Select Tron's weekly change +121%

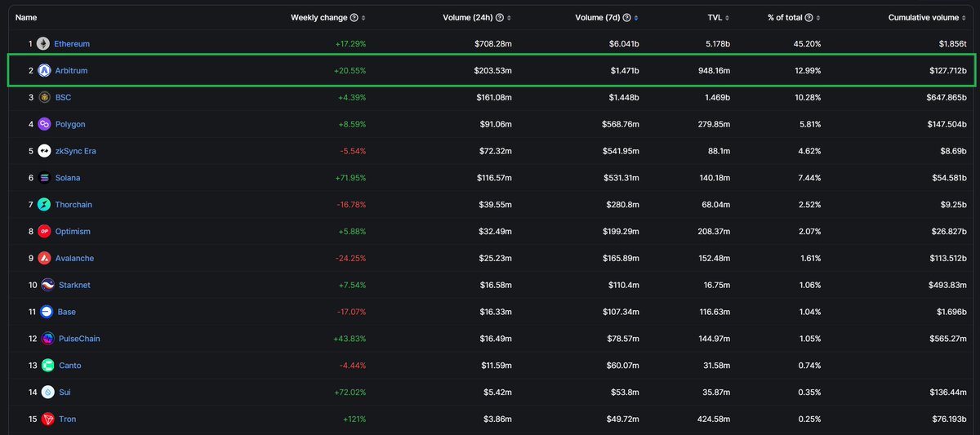point(354,419)
